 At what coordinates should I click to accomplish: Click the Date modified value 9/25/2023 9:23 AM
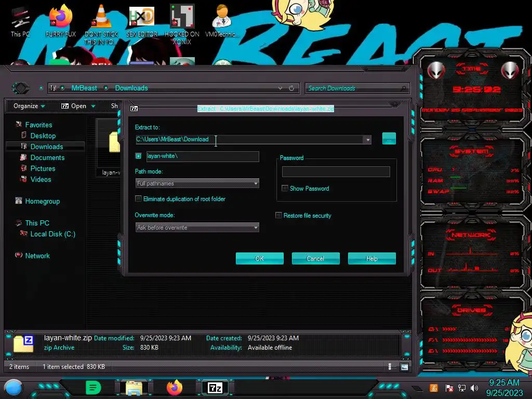[166, 338]
